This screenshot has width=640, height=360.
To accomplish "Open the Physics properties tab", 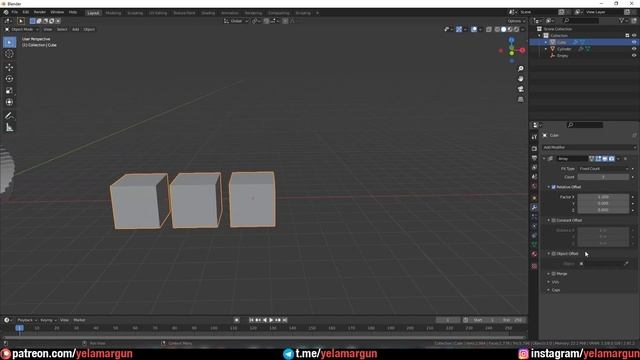I will [x=534, y=226].
